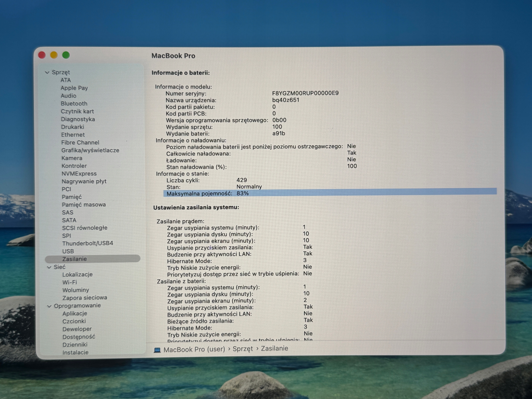Open Nagrywanie płyt entry

click(x=84, y=181)
